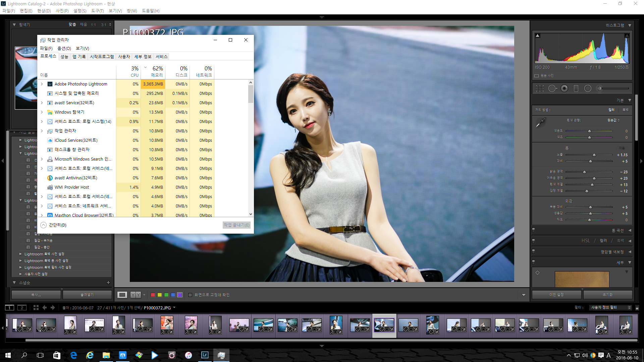Switch to grid view in filmstrip bar
Viewport: 644px width, 362px height.
36,308
